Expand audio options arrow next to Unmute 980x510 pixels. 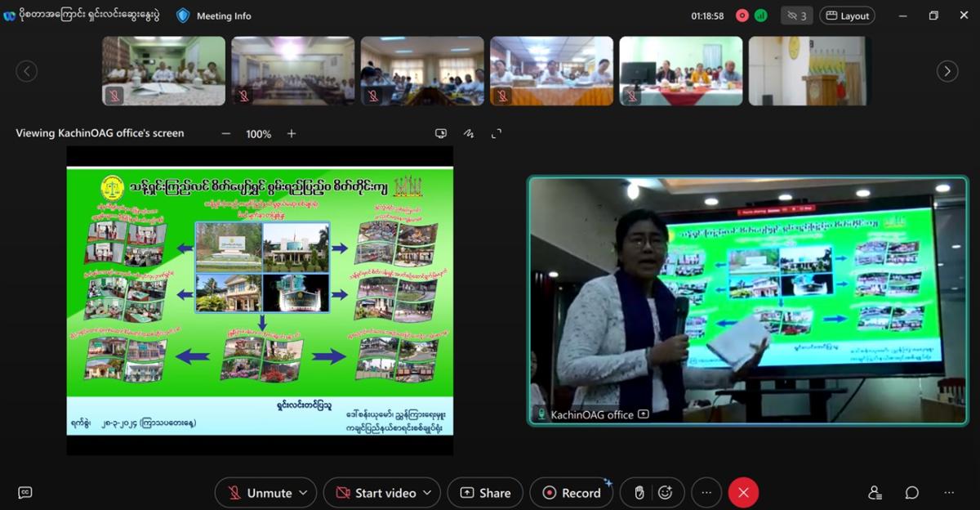pos(303,493)
